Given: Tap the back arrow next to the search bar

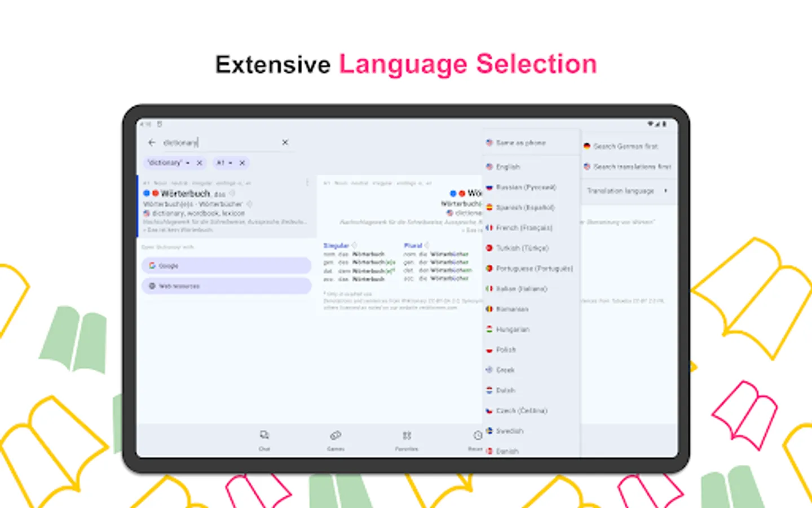Looking at the screenshot, I should tap(151, 142).
